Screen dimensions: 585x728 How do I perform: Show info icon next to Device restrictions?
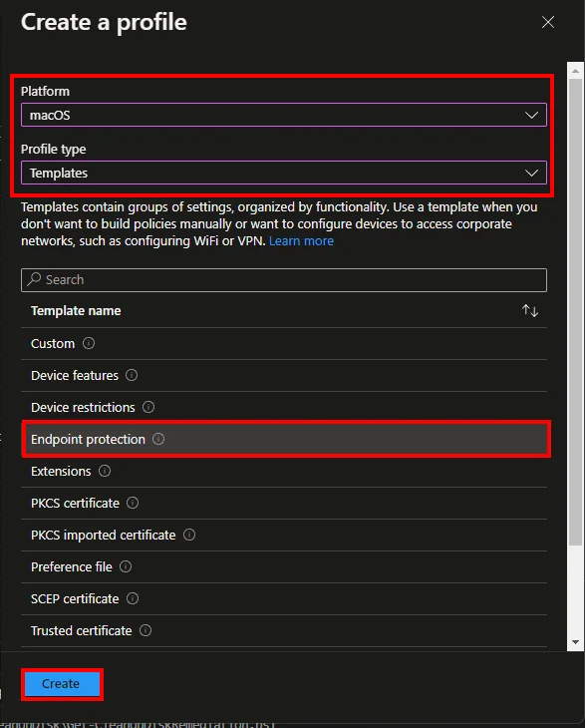[148, 407]
